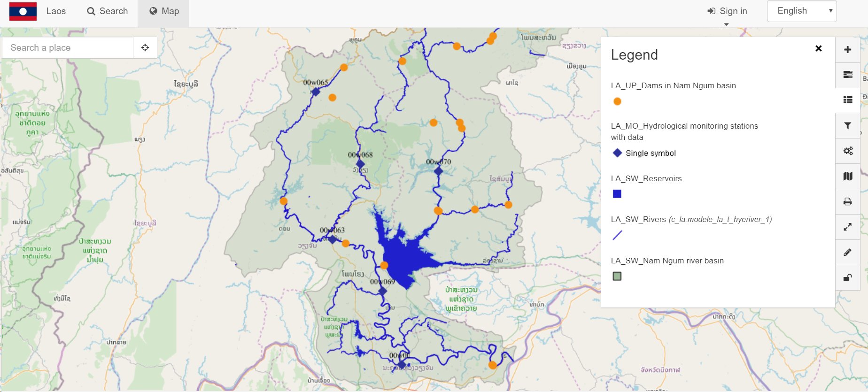Click the folded map basemap icon
The width and height of the screenshot is (868, 392).
(847, 176)
